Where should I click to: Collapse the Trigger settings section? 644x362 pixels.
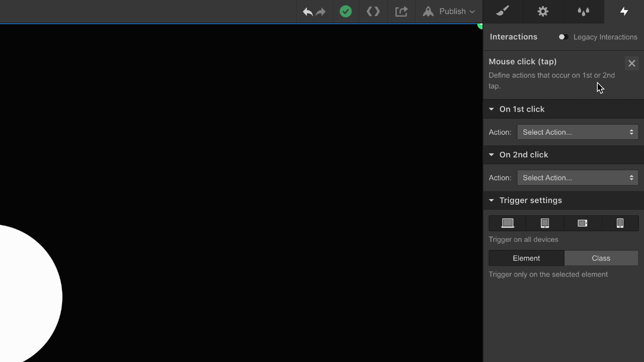coord(563,201)
